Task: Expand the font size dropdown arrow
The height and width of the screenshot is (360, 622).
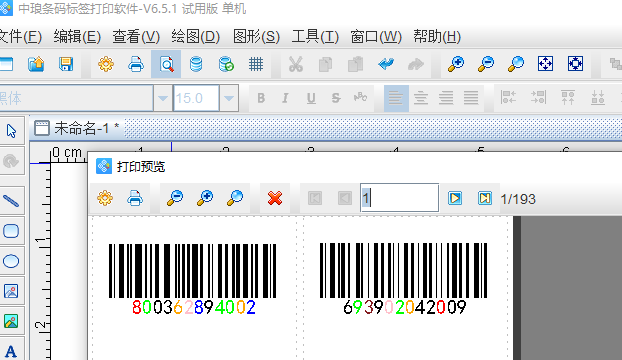Action: [229, 98]
